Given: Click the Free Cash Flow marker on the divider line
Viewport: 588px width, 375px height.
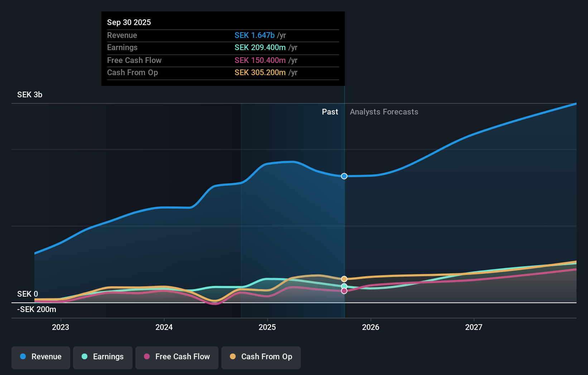Looking at the screenshot, I should coord(344,291).
